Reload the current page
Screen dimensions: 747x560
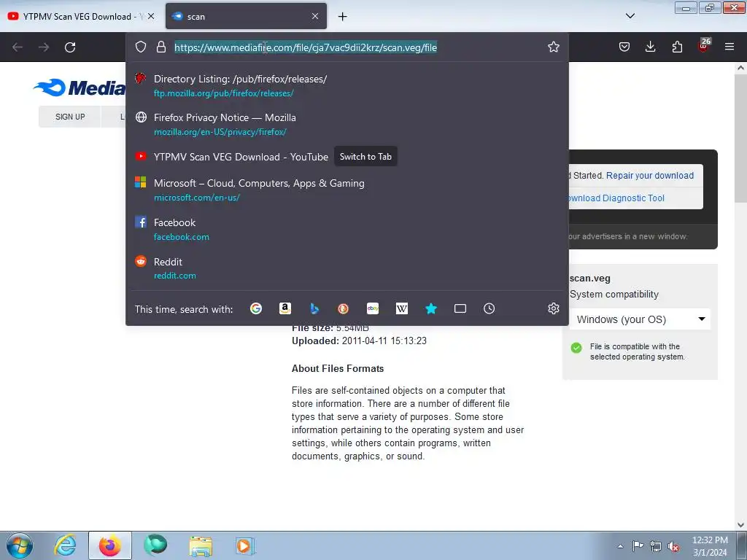click(x=70, y=47)
